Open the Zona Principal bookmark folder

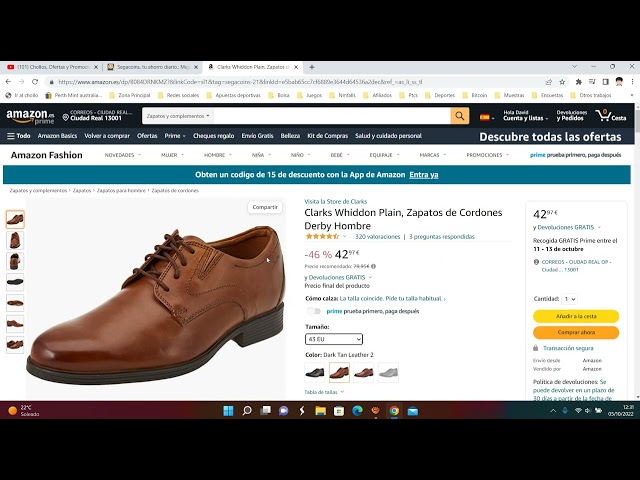(130, 95)
